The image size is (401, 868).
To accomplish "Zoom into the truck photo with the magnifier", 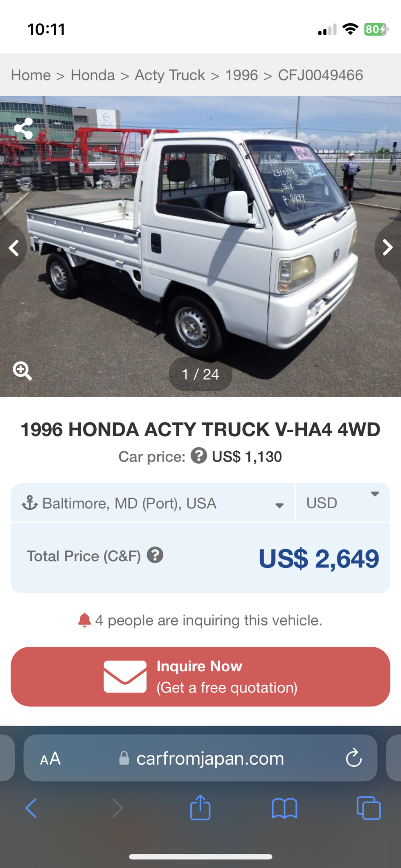I will [x=22, y=371].
